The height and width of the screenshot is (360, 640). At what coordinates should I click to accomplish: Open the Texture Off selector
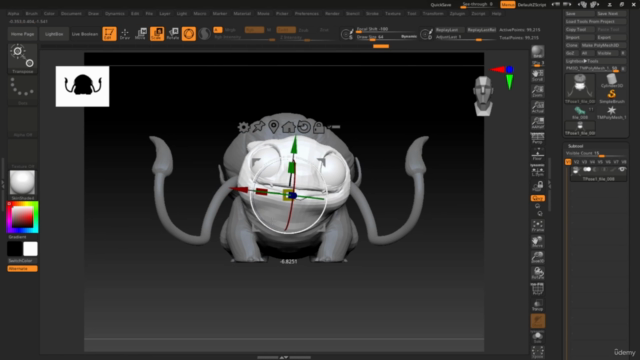pos(22,154)
